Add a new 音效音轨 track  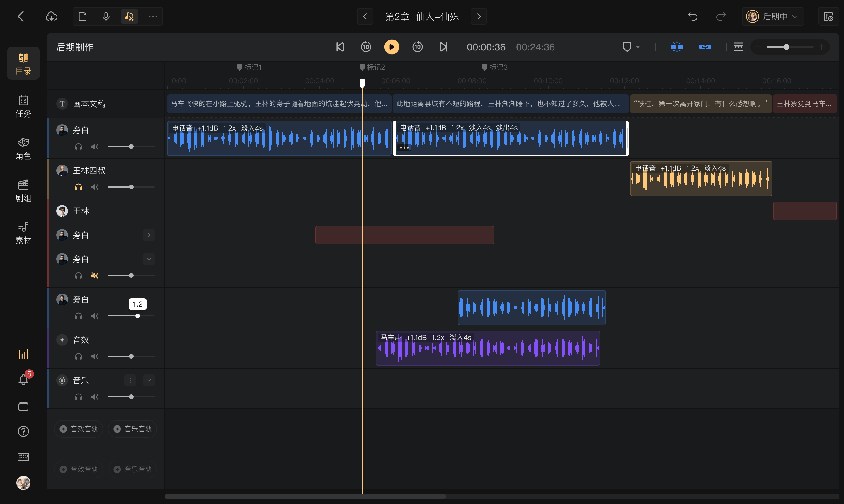coord(79,429)
